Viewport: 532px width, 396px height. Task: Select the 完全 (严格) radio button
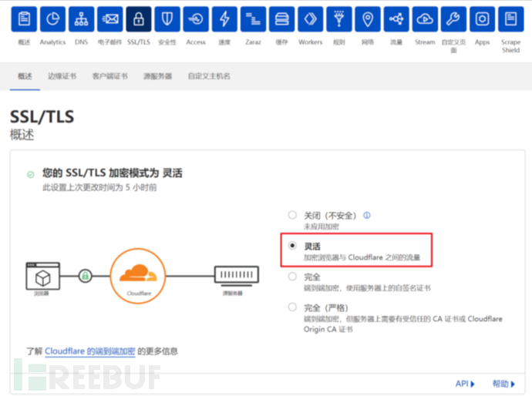292,307
